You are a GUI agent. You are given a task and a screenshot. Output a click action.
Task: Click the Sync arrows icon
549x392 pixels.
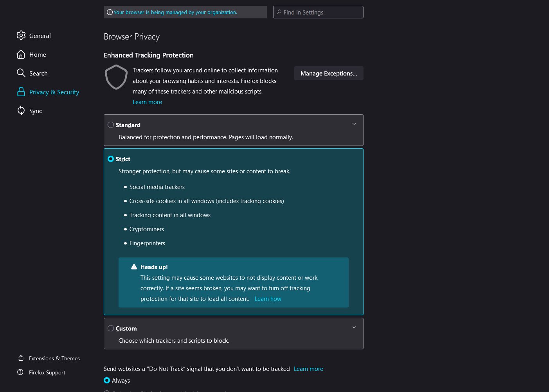[21, 111]
